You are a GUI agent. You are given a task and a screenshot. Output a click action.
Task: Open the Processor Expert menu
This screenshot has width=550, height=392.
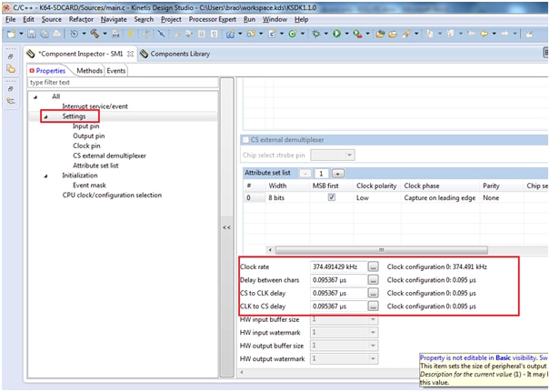(214, 19)
